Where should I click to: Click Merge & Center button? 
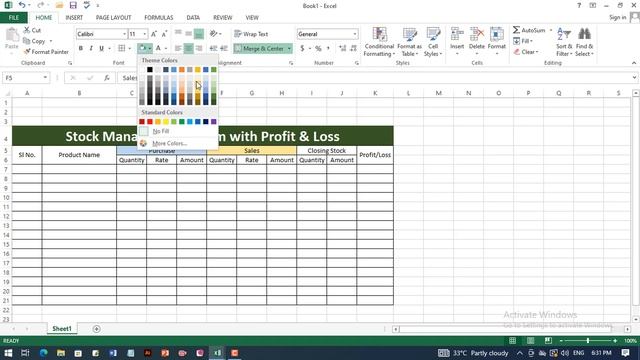pyautogui.click(x=260, y=48)
